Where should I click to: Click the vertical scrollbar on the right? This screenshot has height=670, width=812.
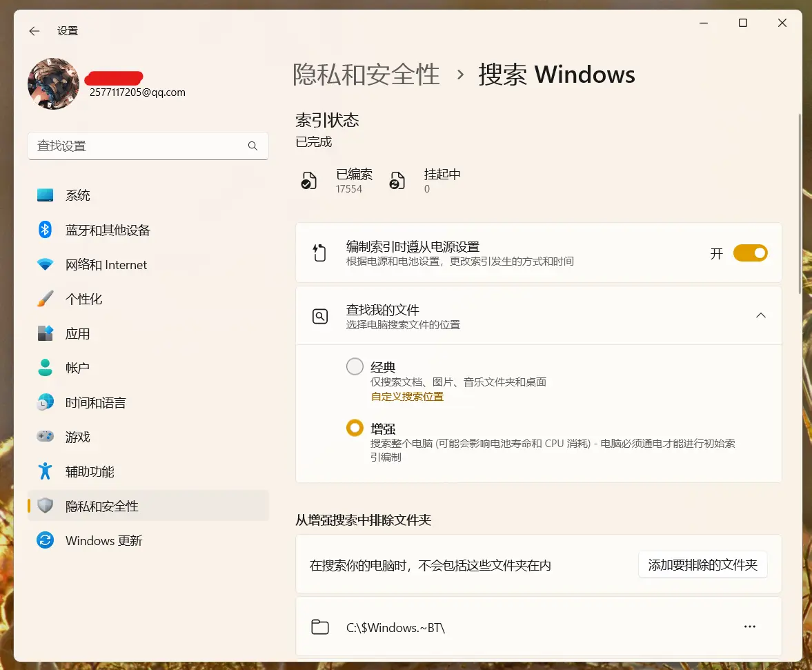799,204
